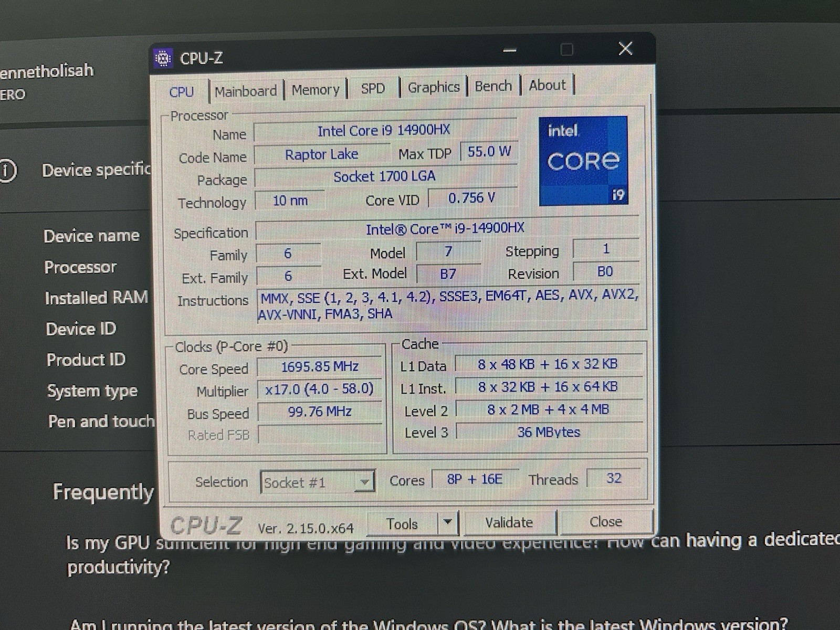The width and height of the screenshot is (840, 630).
Task: Click the Technology value 10 nm
Action: coord(290,201)
